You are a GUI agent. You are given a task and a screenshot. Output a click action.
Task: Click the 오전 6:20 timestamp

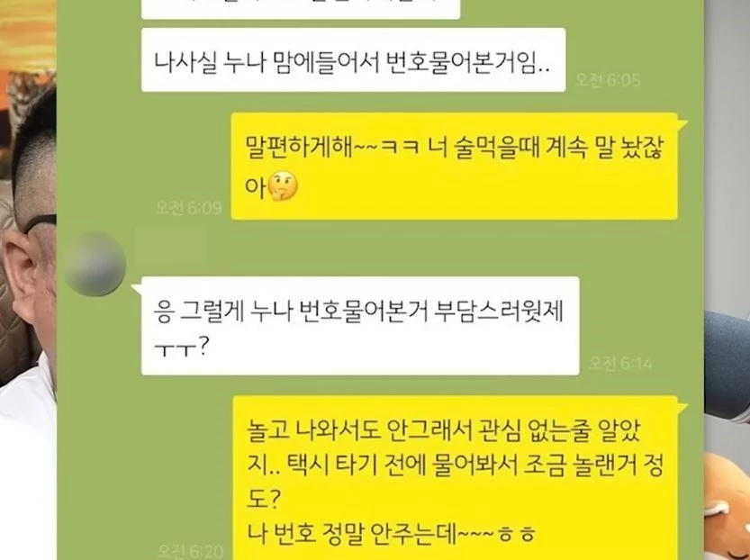(191, 551)
